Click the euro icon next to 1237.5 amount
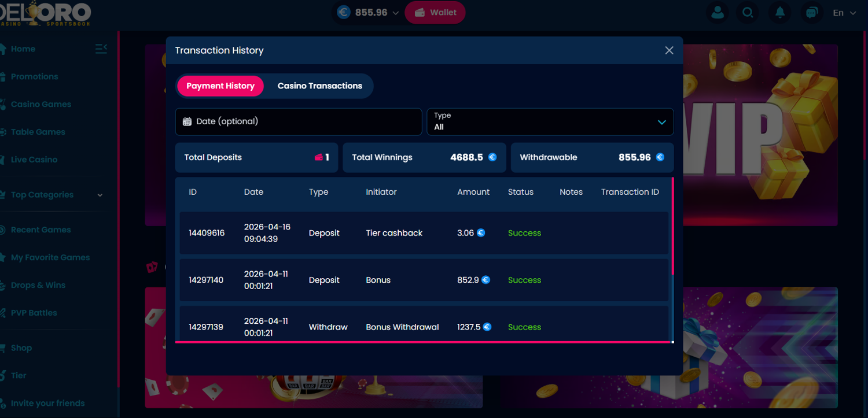 487,327
